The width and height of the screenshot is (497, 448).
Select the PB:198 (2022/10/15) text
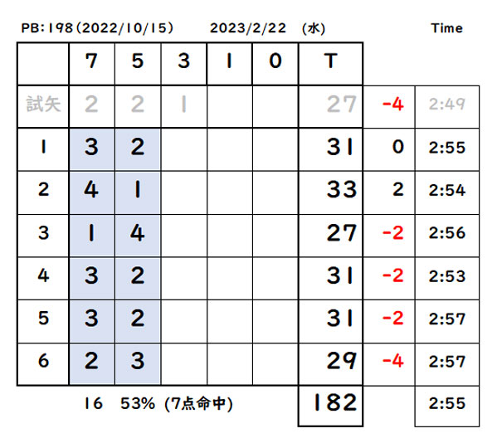point(97,28)
